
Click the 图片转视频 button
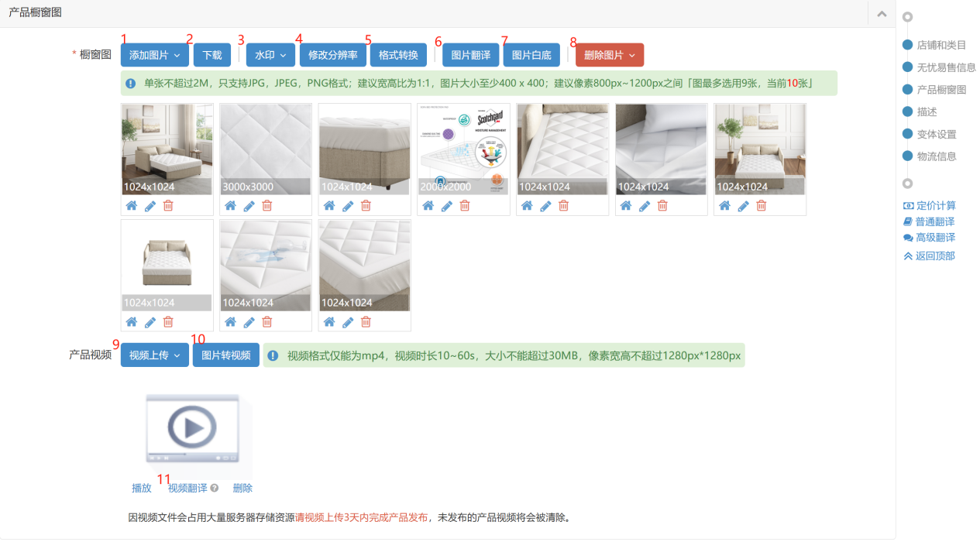(225, 355)
